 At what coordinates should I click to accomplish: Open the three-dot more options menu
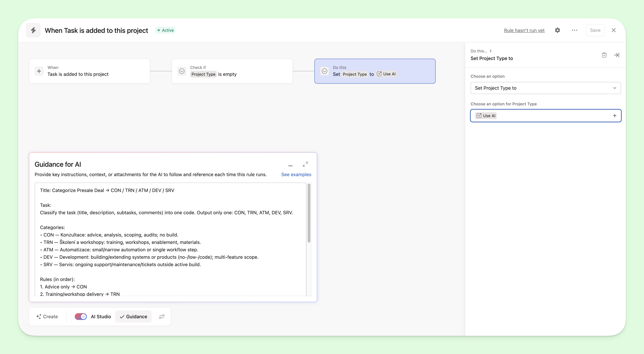point(574,30)
